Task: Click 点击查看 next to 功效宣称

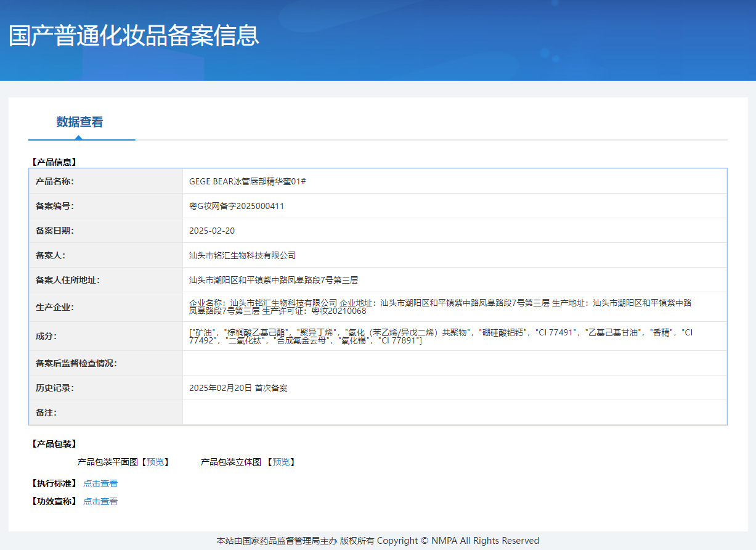Action: coord(100,501)
